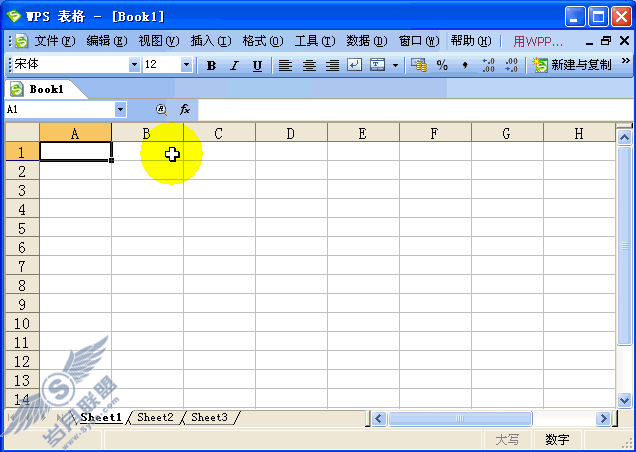636x452 pixels.
Task: Apply currency style icon
Action: [419, 65]
